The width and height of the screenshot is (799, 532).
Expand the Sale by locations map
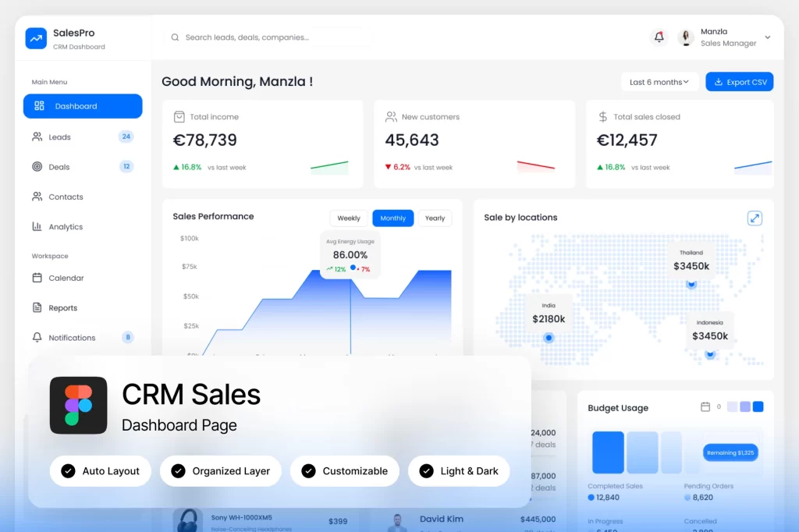pos(755,218)
